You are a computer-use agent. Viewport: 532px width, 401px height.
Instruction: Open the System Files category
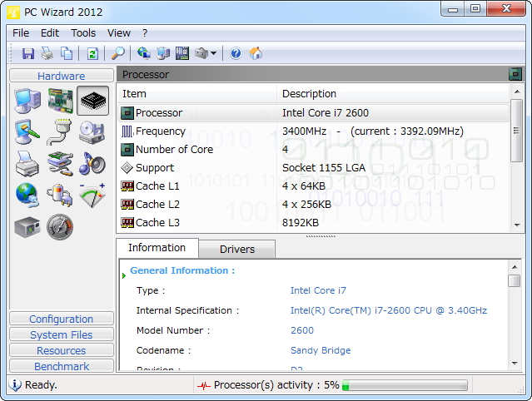tap(62, 334)
